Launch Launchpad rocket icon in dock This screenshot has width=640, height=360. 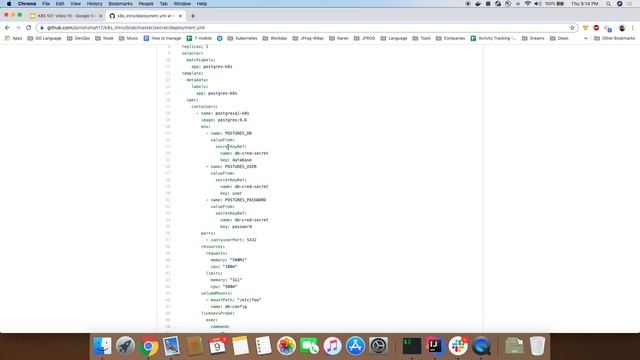coord(125,346)
